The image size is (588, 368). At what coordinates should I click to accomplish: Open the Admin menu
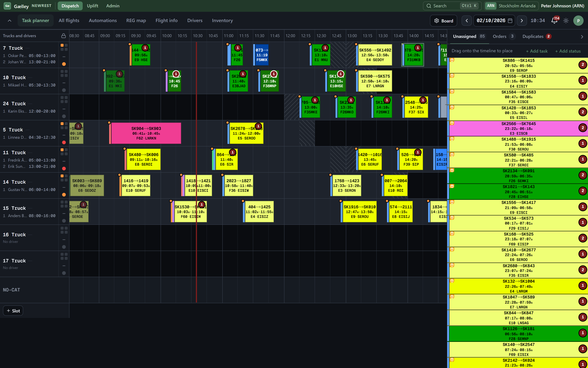click(x=113, y=6)
